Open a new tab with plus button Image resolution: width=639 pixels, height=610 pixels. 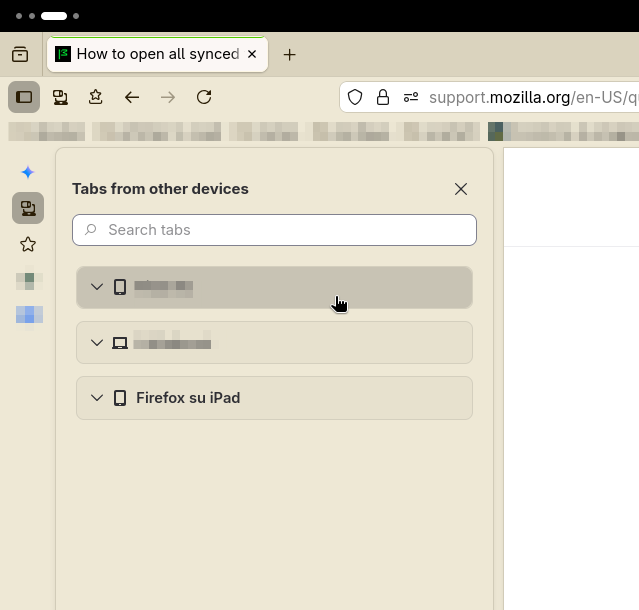tap(289, 54)
